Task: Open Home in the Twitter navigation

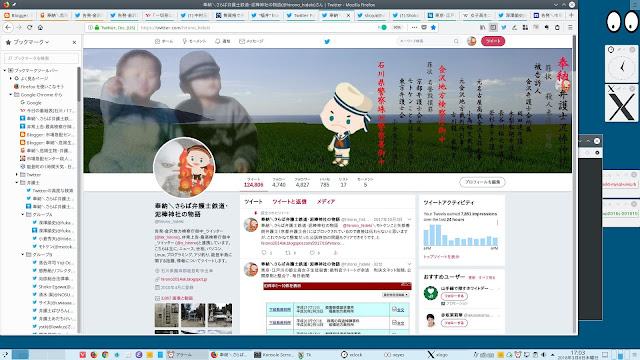Action: (x=164, y=41)
